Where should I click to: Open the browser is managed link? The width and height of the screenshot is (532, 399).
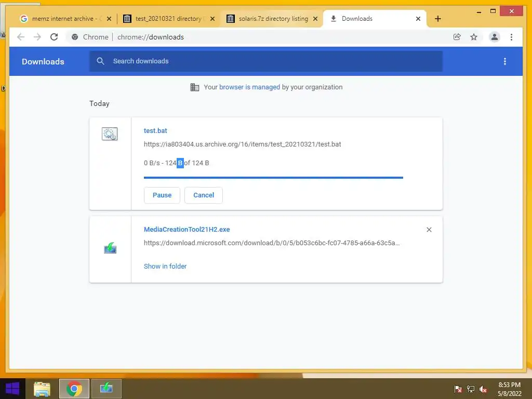[x=249, y=87]
